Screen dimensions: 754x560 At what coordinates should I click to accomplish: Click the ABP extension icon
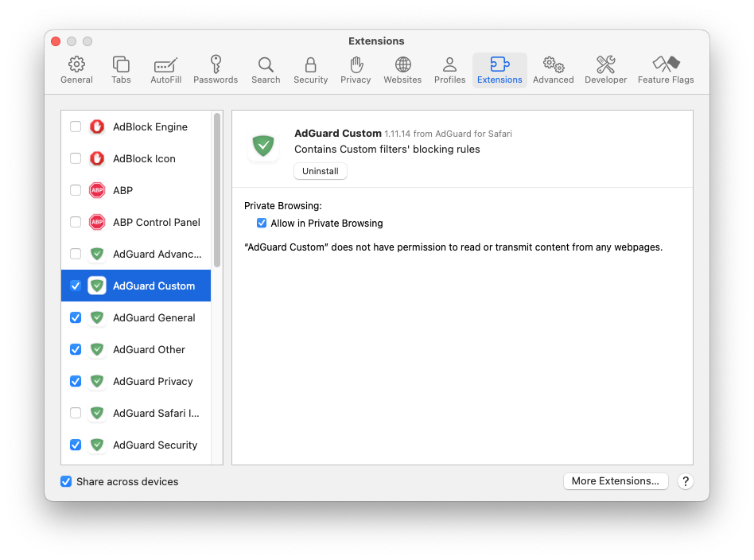[97, 190]
